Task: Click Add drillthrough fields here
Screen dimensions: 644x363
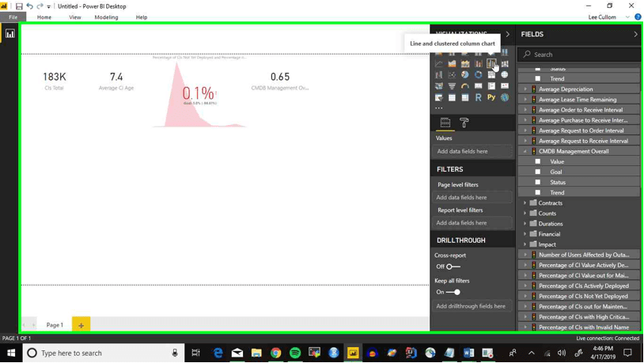Action: pyautogui.click(x=472, y=306)
